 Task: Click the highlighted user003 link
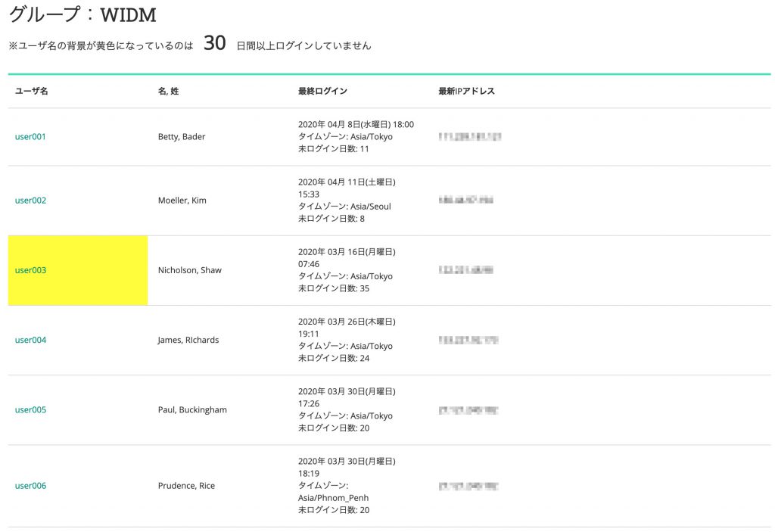point(30,270)
